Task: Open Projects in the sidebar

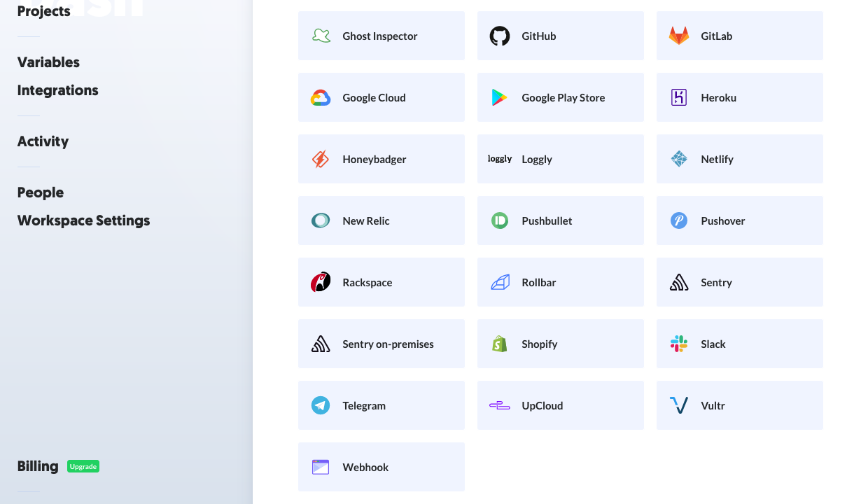Action: [x=43, y=11]
